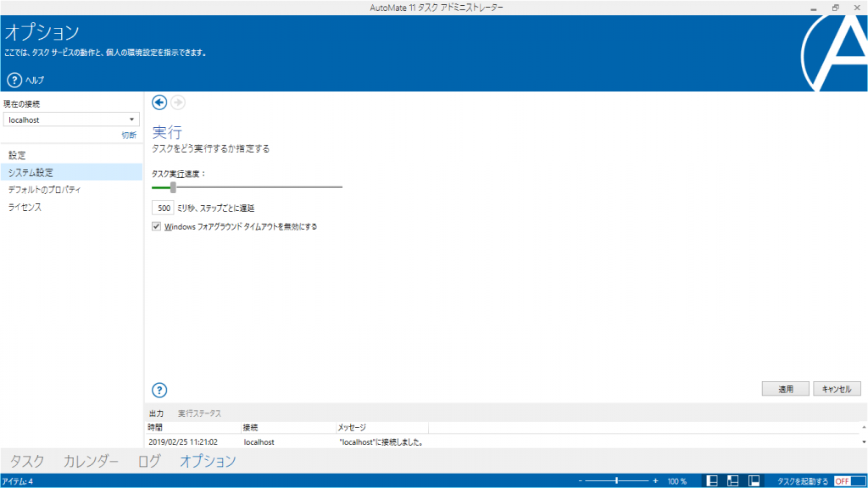Toggle the task trigger OFF switch
Image resolution: width=868 pixels, height=488 pixels.
coord(849,481)
